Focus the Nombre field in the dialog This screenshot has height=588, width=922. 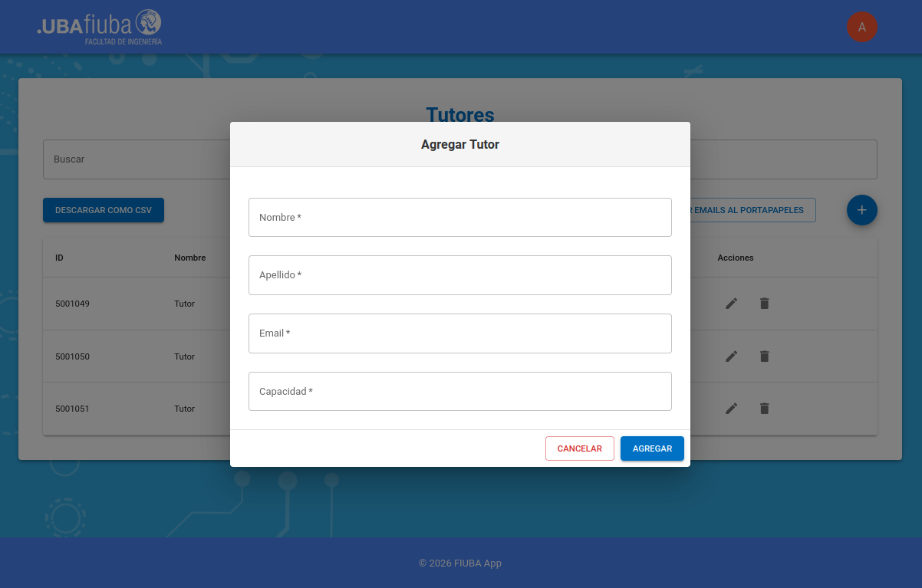click(459, 218)
